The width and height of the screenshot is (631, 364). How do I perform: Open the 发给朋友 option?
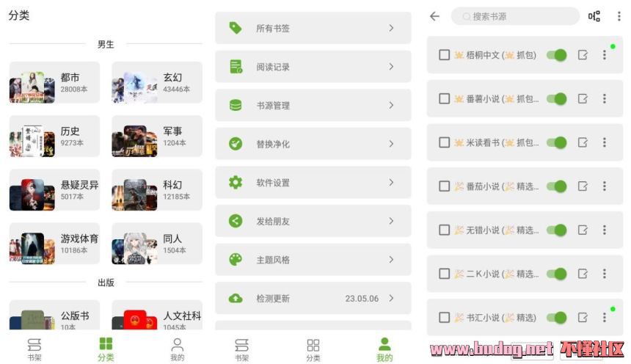[x=313, y=221]
